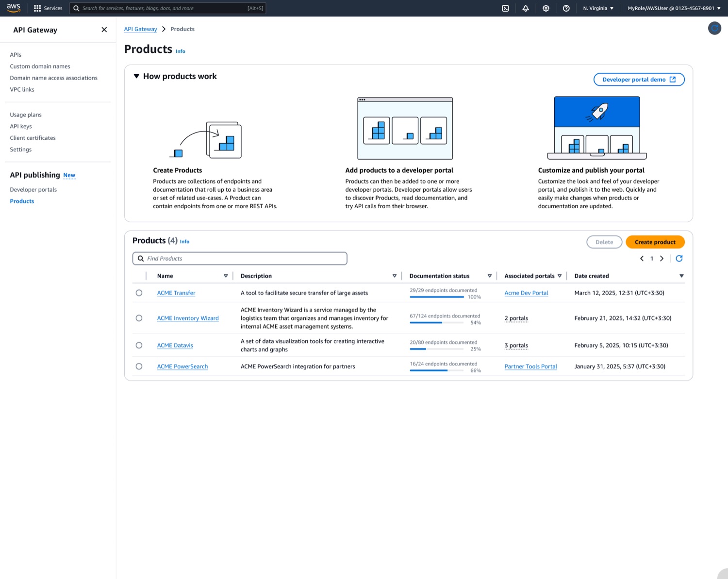Image resolution: width=728 pixels, height=579 pixels.
Task: Open the Services grid menu
Action: 48,8
